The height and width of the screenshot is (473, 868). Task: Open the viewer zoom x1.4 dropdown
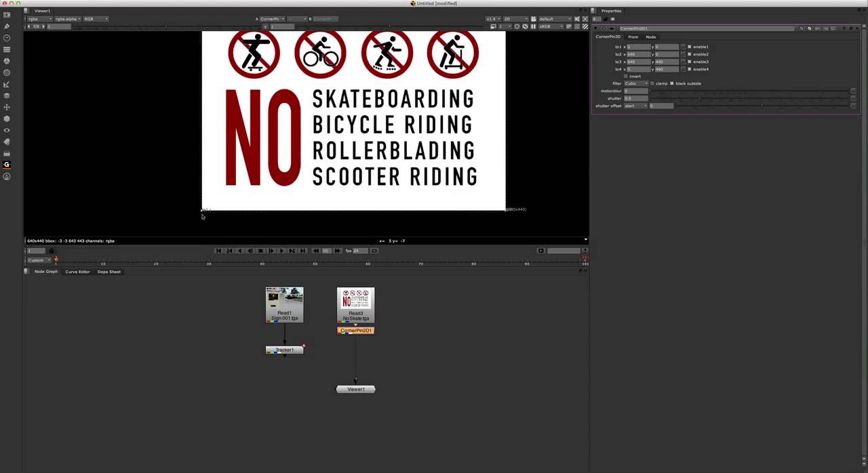pyautogui.click(x=493, y=19)
